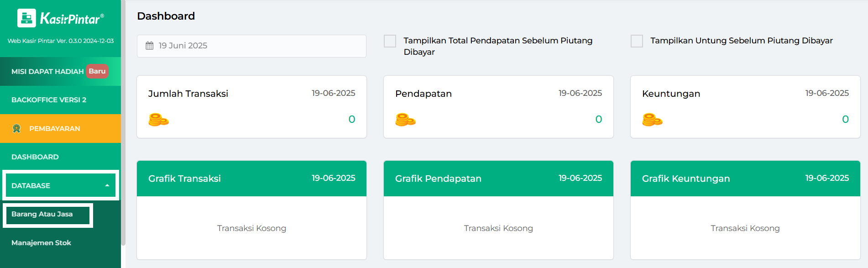Click coins icon in Keuntungan card
The image size is (868, 268).
[x=652, y=120]
